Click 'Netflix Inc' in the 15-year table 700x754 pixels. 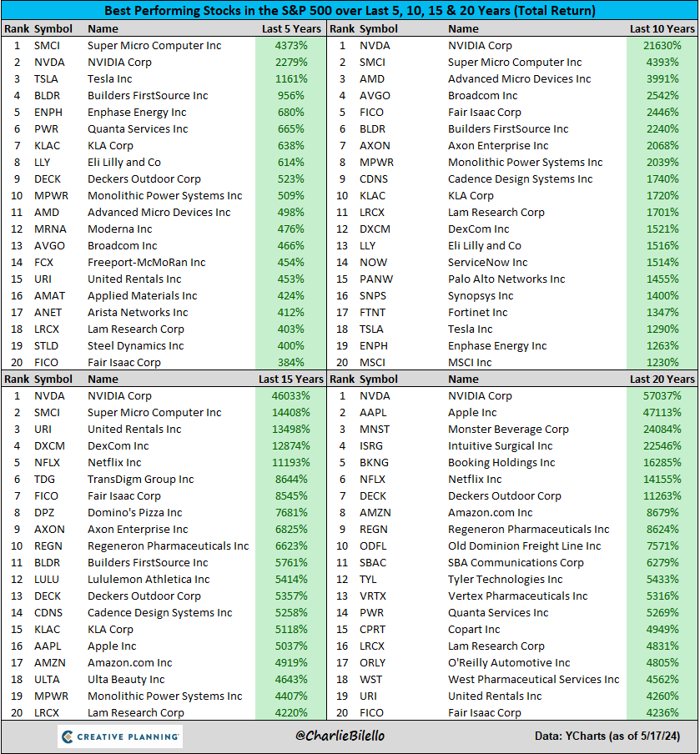tap(114, 463)
